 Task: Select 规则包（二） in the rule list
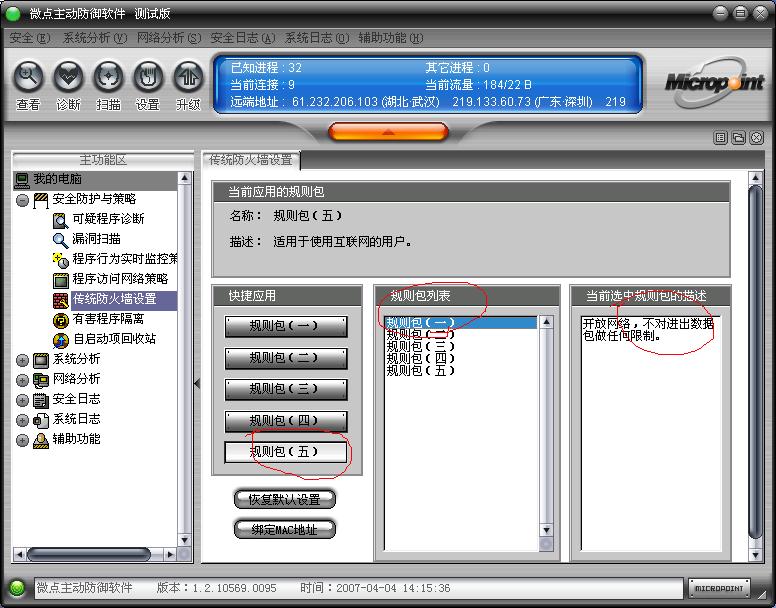click(x=460, y=334)
